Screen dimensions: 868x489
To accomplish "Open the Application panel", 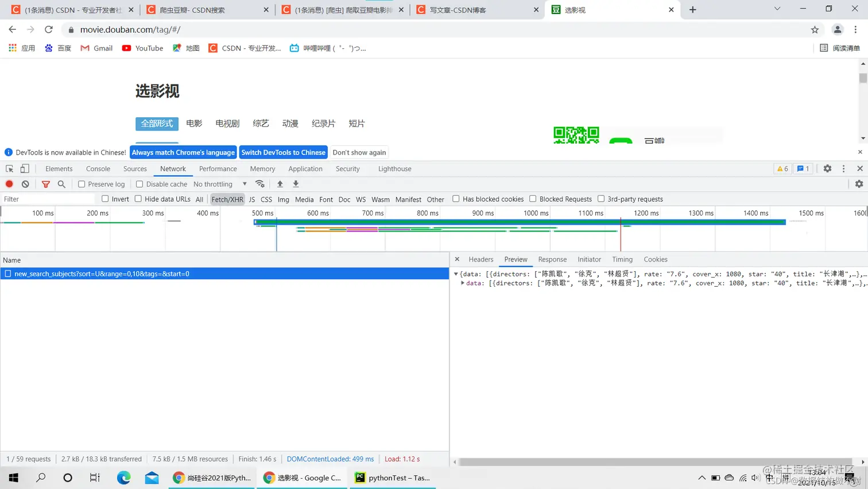I will [x=305, y=169].
